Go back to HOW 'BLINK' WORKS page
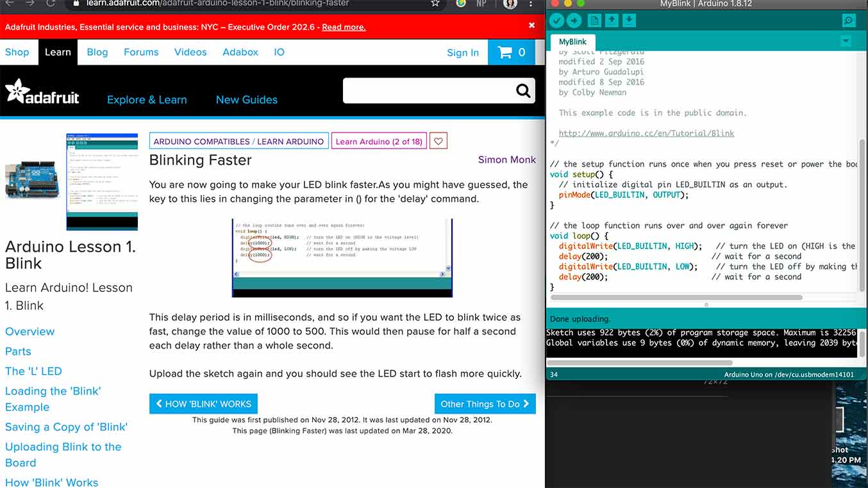Screen dimensions: 868x488 click(203, 404)
